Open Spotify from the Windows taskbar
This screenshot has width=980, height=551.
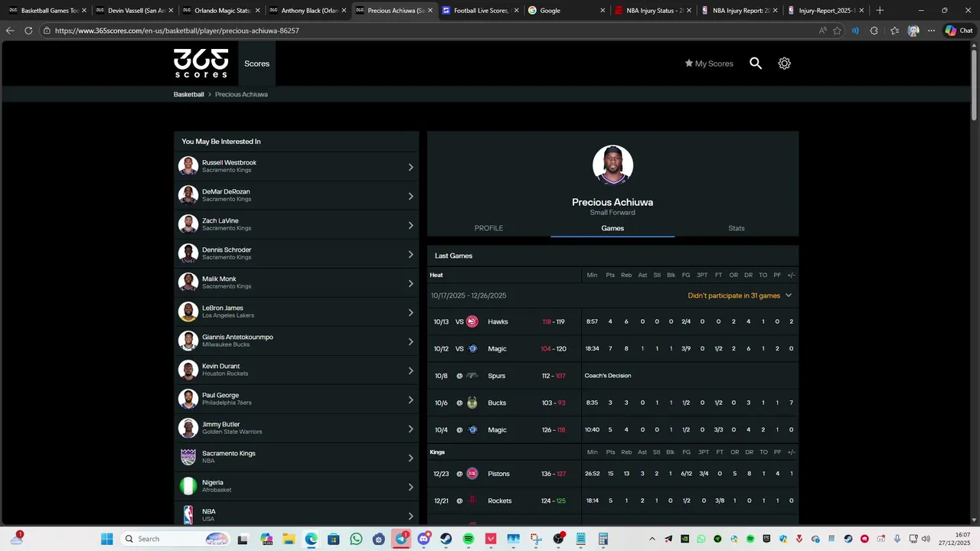(x=469, y=539)
